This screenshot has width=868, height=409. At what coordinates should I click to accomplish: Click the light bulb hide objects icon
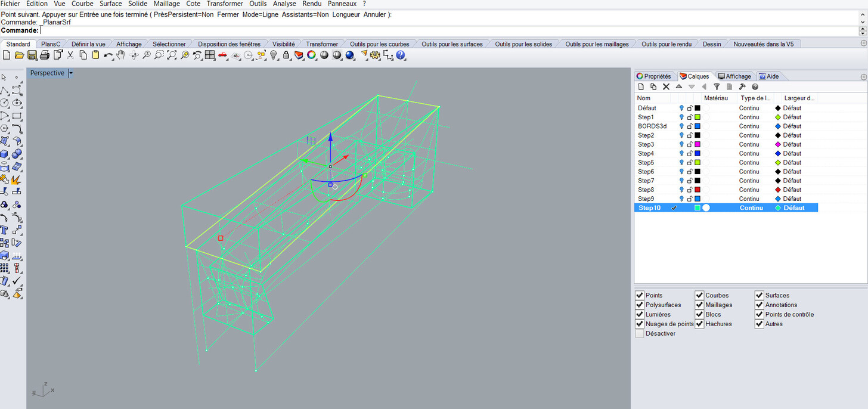point(274,55)
